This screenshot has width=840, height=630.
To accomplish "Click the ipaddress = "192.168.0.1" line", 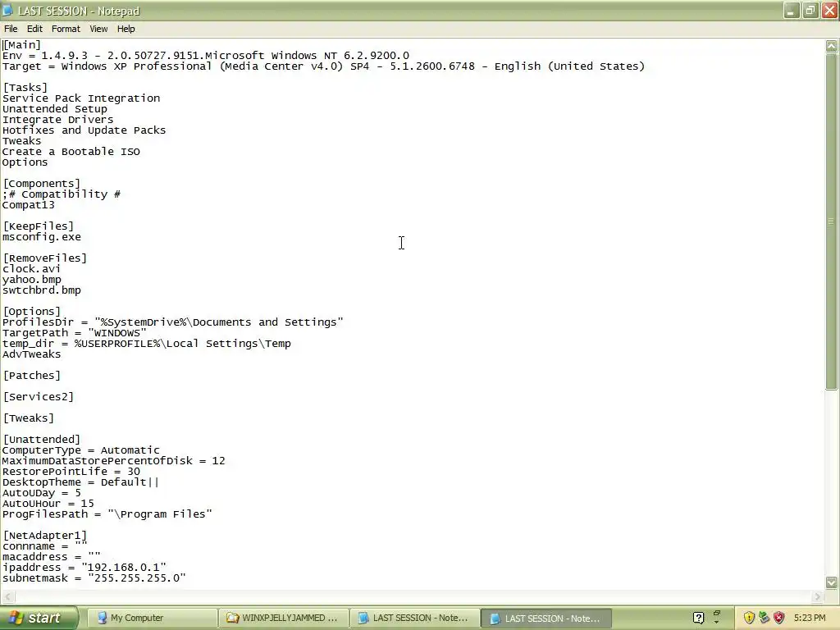I will pos(84,568).
